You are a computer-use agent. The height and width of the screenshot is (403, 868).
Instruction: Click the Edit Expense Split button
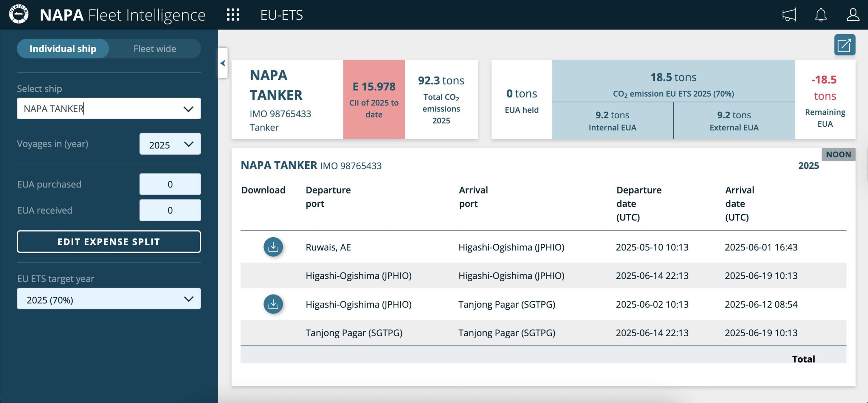[109, 242]
